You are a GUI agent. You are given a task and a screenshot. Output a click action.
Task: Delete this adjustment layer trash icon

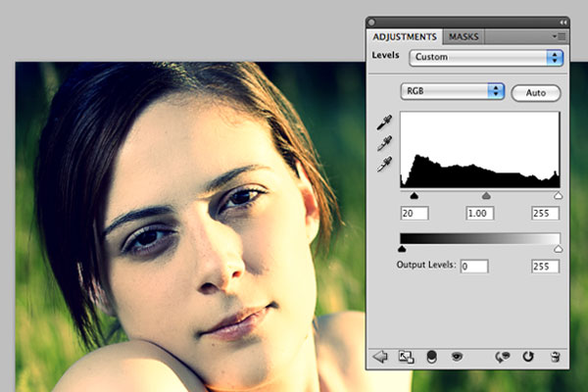tap(556, 357)
